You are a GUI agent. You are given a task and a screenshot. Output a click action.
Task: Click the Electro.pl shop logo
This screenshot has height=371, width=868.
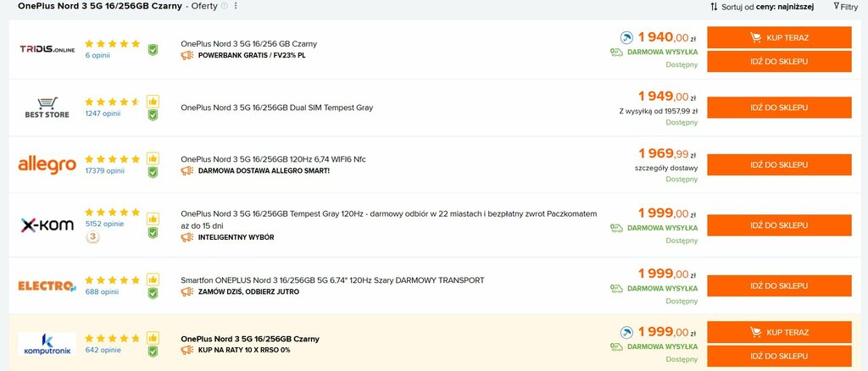pos(47,285)
